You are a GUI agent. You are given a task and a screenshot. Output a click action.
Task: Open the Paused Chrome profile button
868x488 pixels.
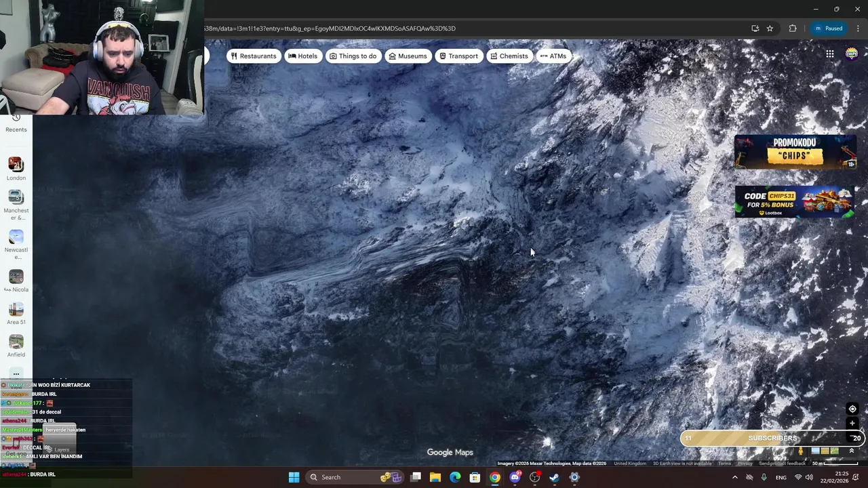829,28
